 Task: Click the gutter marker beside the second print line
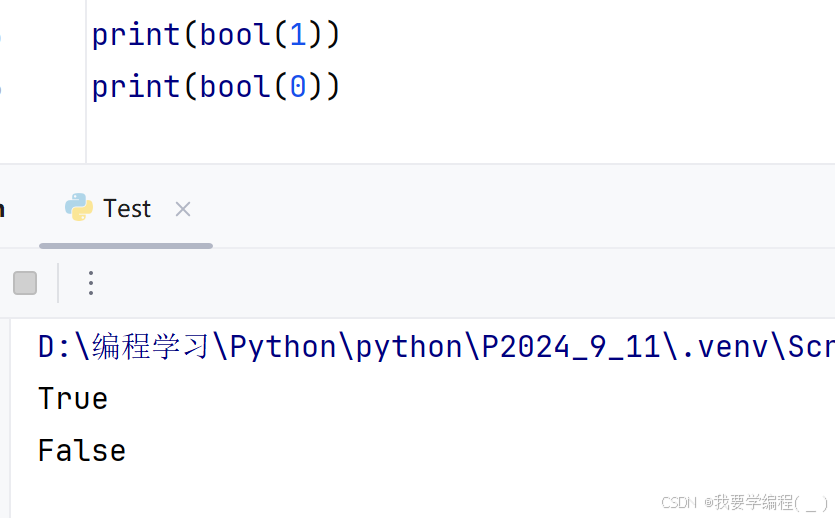[0, 88]
